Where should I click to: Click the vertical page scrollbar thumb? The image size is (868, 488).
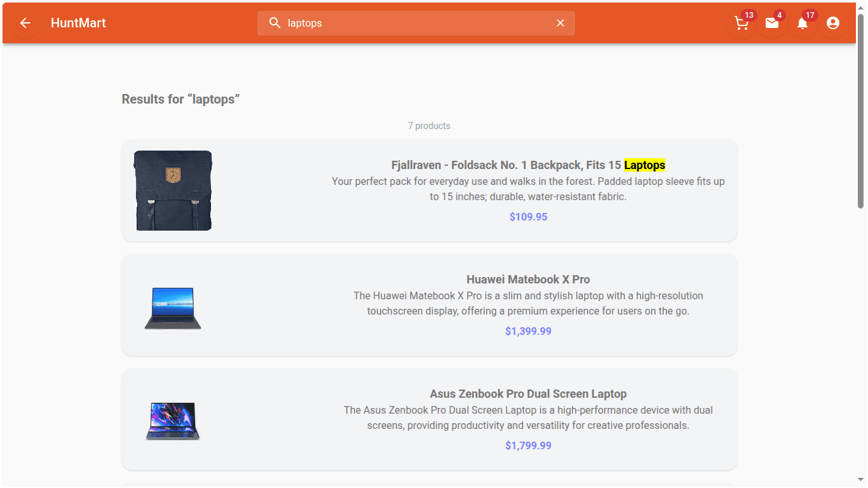click(861, 111)
